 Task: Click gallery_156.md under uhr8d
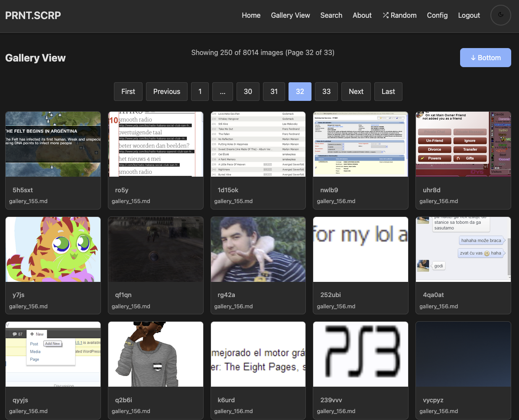(438, 201)
